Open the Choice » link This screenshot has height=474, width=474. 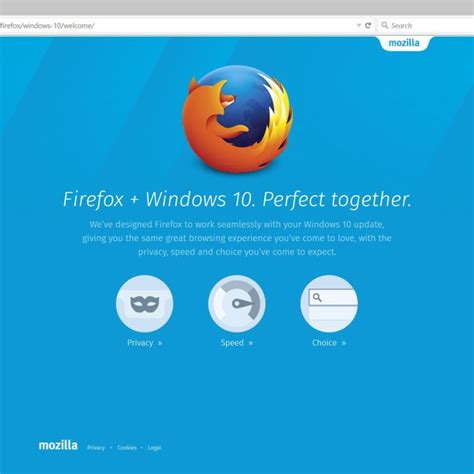329,343
